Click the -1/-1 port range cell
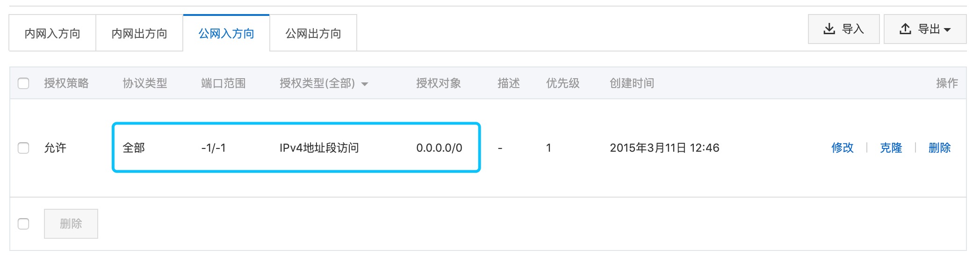The height and width of the screenshot is (265, 980). pos(214,148)
